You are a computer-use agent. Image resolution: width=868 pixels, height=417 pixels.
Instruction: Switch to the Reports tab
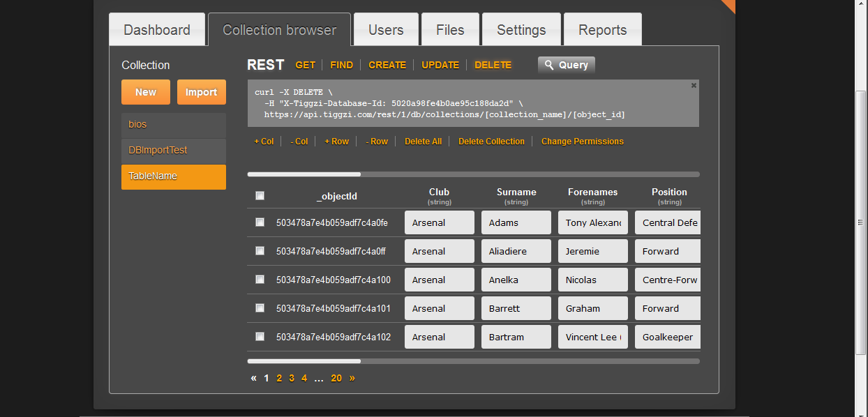click(602, 30)
